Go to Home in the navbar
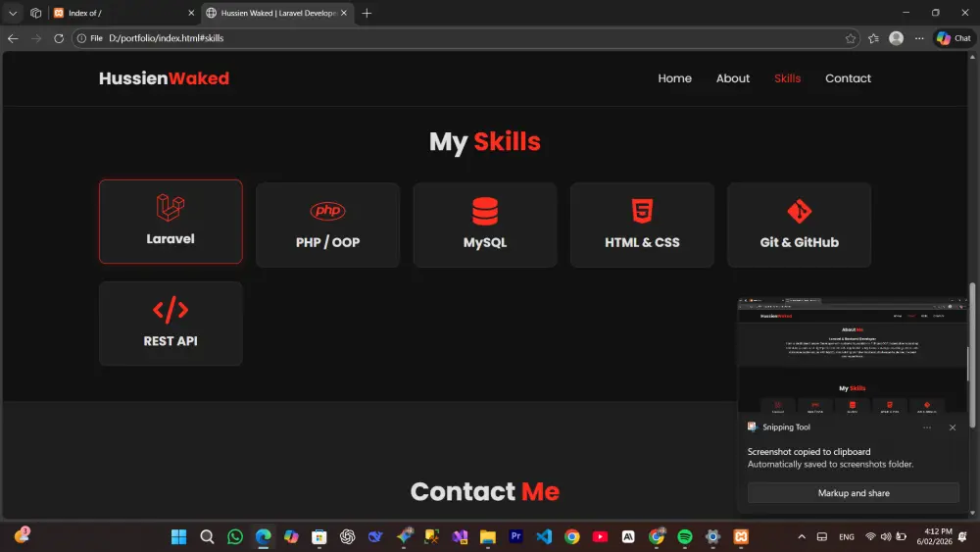 click(674, 78)
